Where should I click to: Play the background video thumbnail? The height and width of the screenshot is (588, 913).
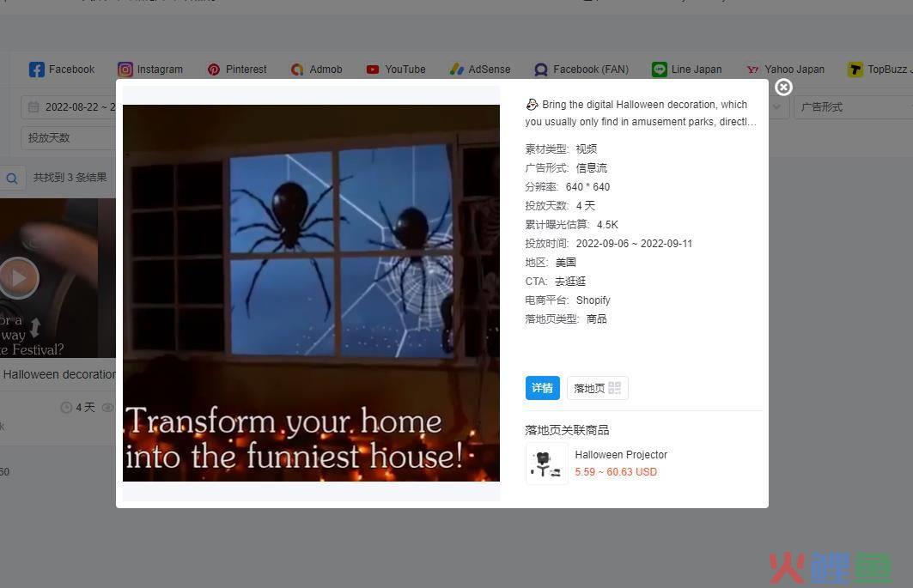[19, 278]
